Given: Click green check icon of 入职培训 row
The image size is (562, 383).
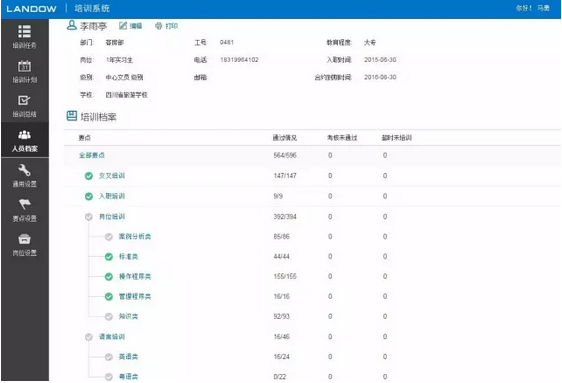Looking at the screenshot, I should 89,196.
